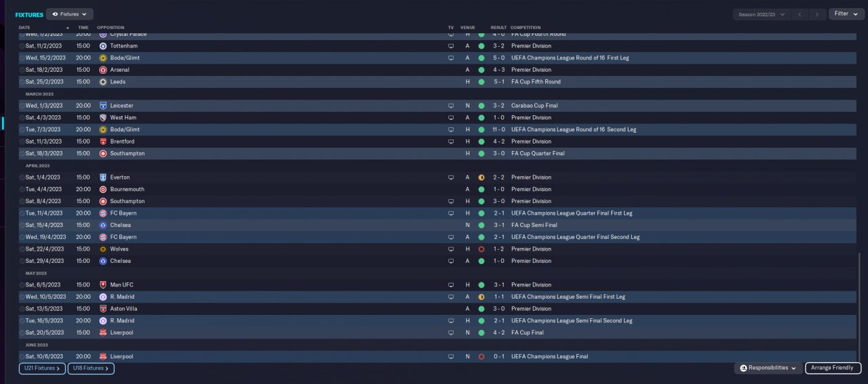The image size is (868, 384).
Task: Click TV icon on Wolves fixture row
Action: click(451, 249)
